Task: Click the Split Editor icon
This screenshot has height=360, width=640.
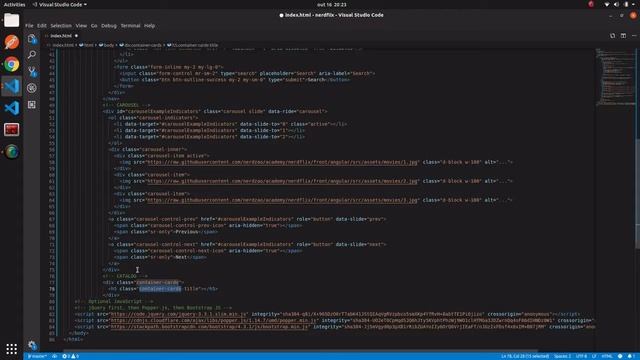Action: point(623,36)
